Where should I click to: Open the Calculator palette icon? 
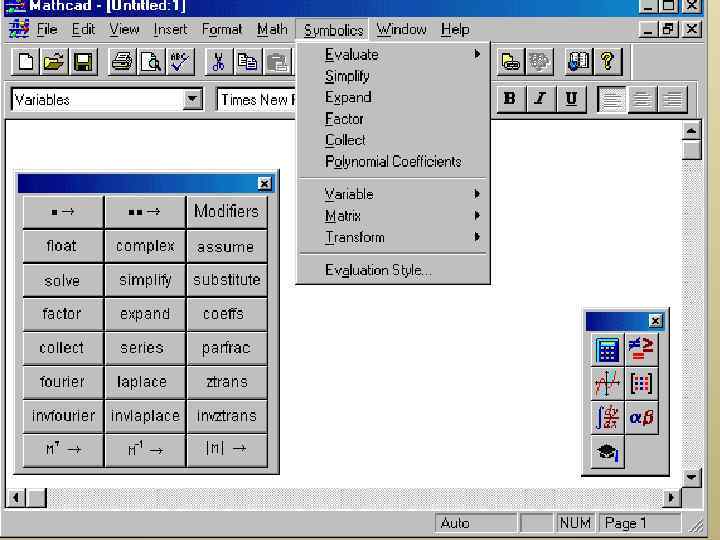608,350
